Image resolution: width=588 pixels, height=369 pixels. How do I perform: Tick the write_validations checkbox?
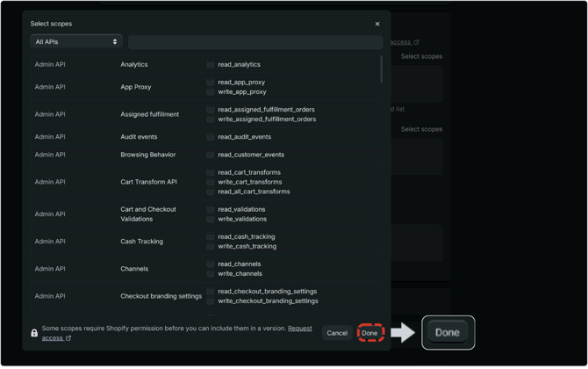(x=211, y=219)
